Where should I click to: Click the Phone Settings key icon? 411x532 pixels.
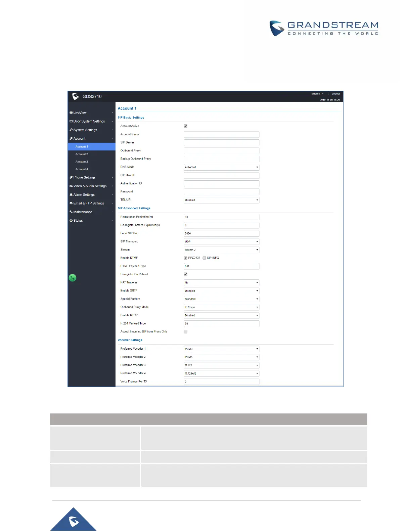pos(71,177)
